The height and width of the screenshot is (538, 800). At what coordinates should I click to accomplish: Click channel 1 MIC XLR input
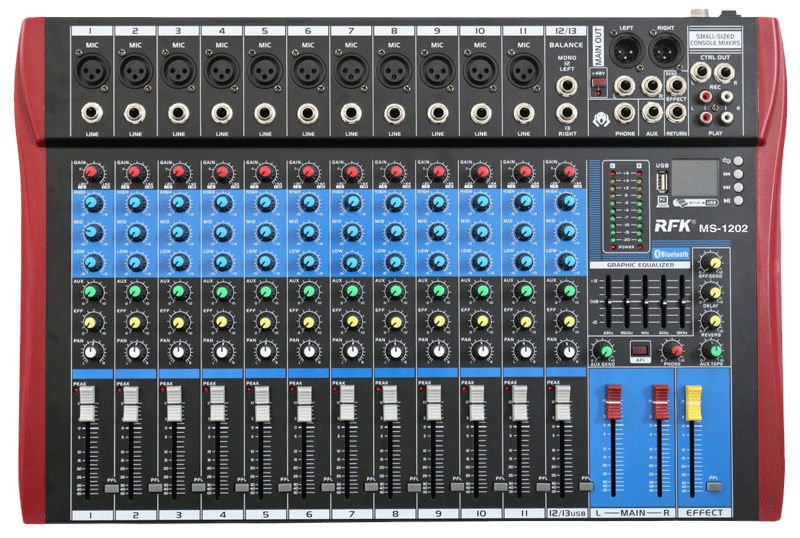[92, 72]
